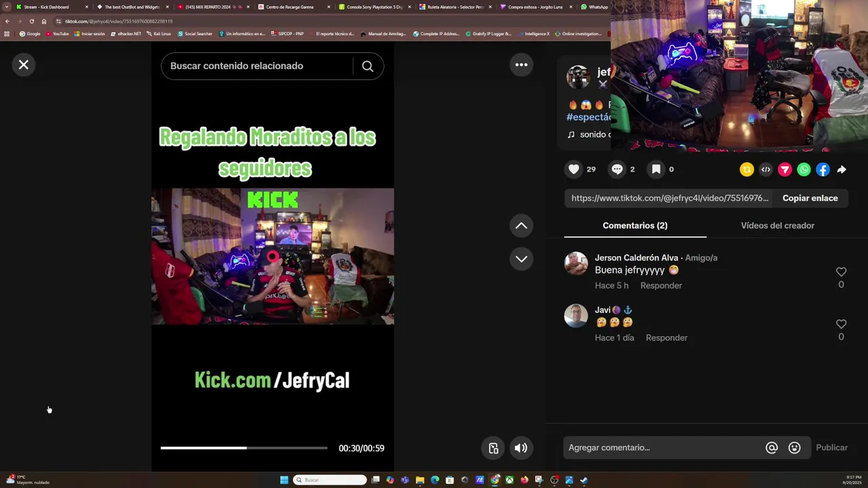Screen dimensions: 868x488
Task: Click browser back arrow
Action: [7, 21]
